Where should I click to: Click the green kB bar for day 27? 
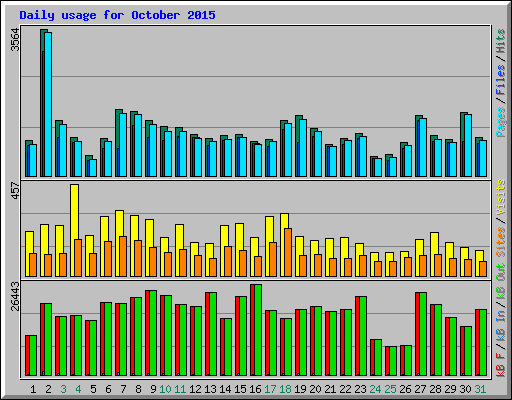tap(423, 334)
